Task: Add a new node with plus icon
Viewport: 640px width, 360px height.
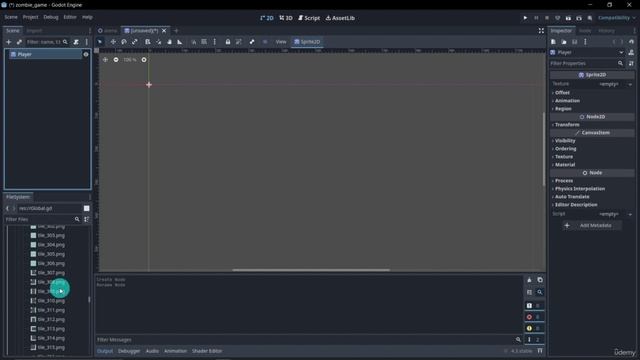Action: (x=8, y=42)
